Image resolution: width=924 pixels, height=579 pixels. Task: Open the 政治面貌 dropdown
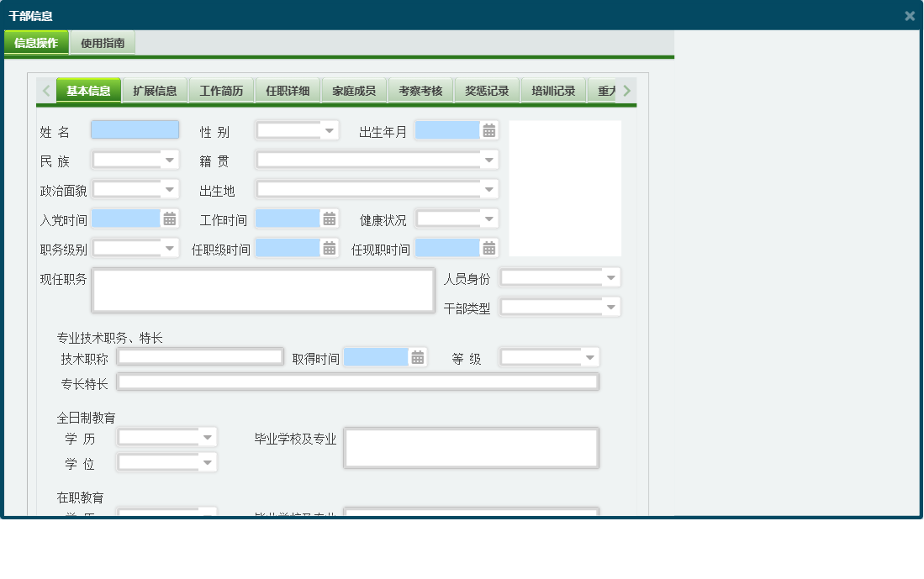click(171, 188)
